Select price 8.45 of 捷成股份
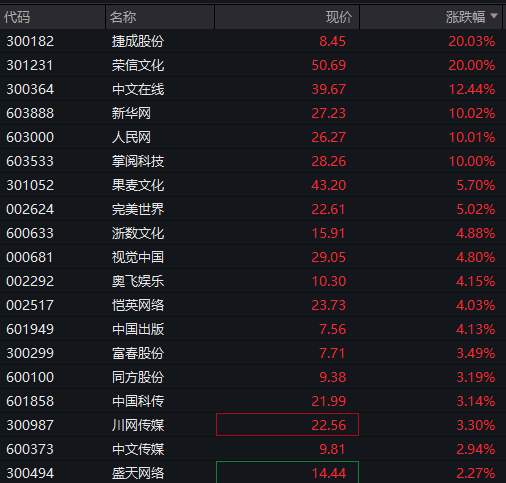Viewport: 506px width, 483px height. click(x=332, y=41)
